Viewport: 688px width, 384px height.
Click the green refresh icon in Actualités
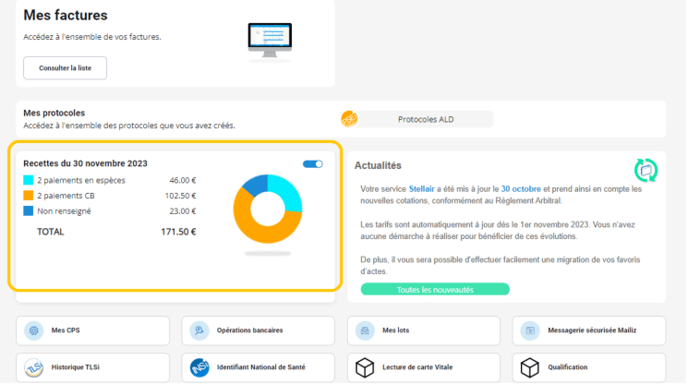click(646, 170)
